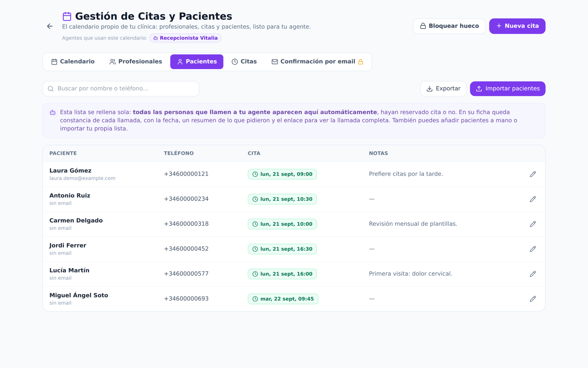
Task: Focus the Buscar por nombre o teléfono field
Action: click(121, 89)
